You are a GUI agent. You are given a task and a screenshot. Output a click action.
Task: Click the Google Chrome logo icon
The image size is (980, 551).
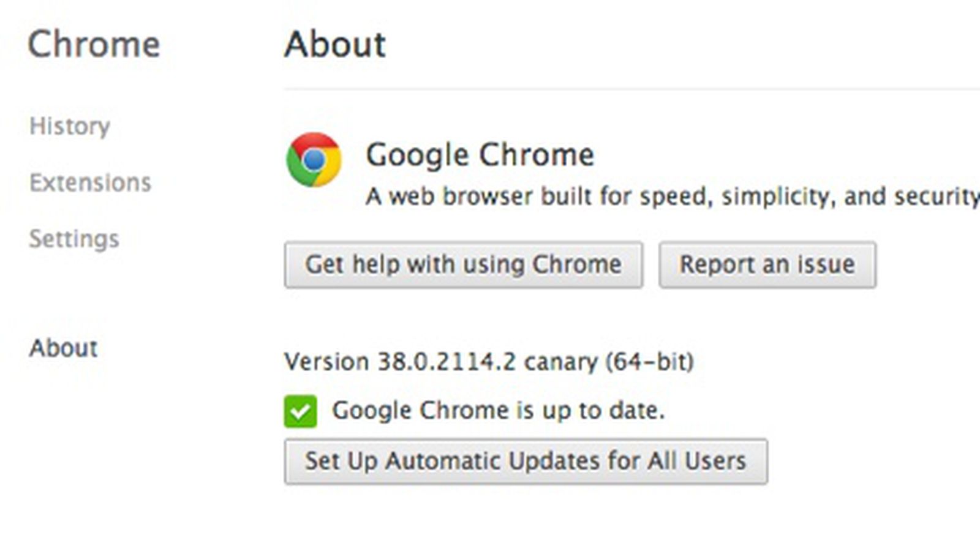click(314, 160)
